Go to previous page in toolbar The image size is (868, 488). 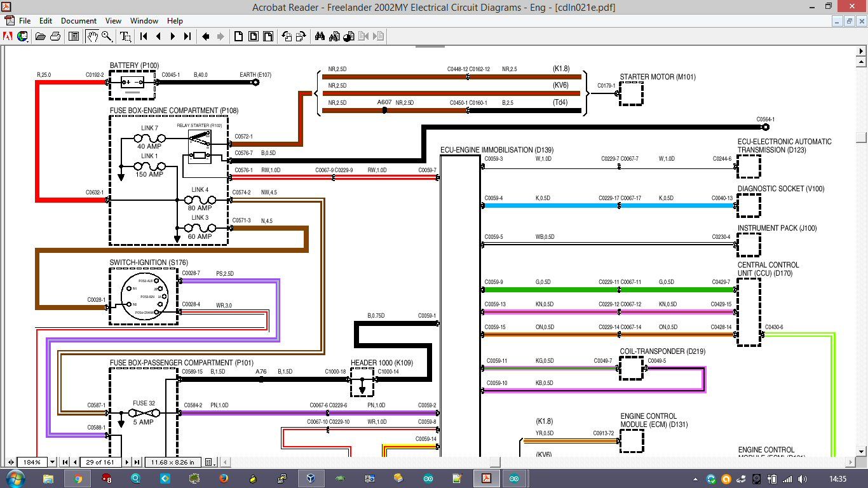point(158,36)
